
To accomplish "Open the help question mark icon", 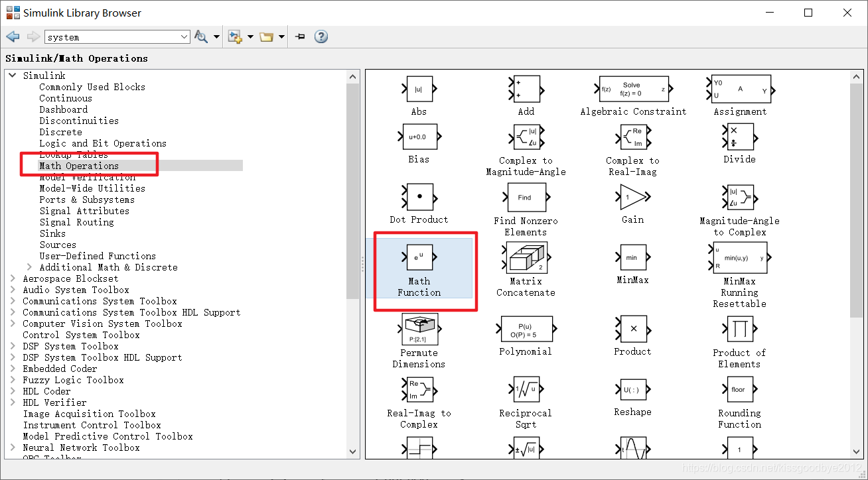I will click(x=321, y=36).
